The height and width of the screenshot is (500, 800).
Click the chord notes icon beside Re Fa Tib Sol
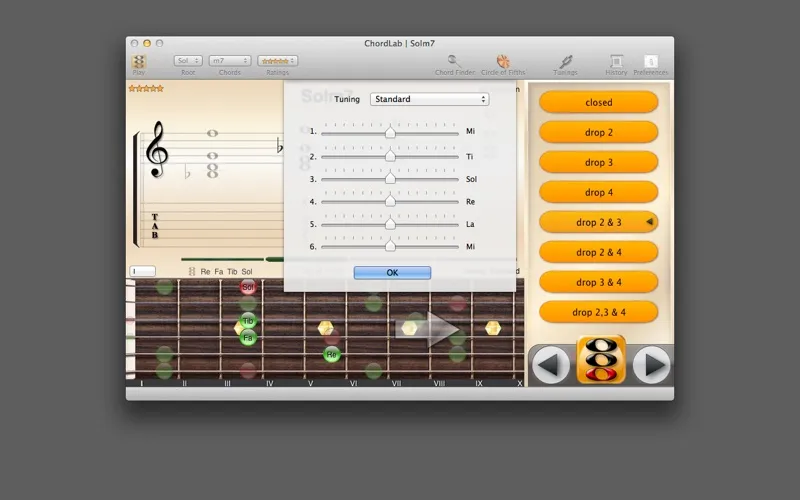pos(192,271)
